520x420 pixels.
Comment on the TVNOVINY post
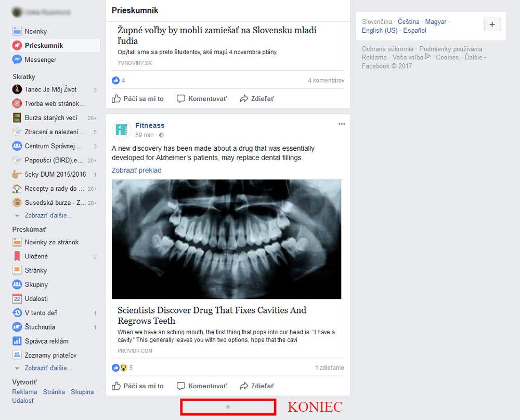click(202, 98)
